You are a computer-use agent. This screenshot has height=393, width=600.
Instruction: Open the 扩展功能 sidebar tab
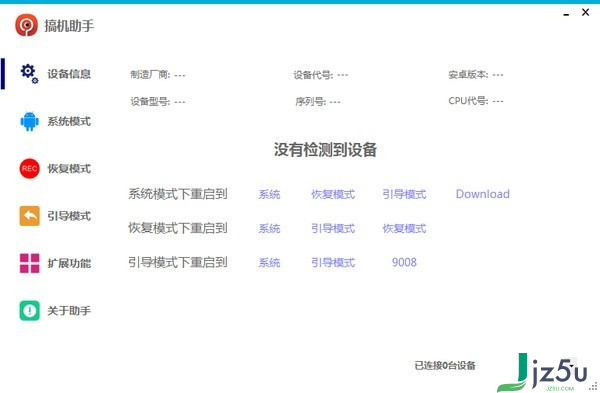tap(69, 263)
